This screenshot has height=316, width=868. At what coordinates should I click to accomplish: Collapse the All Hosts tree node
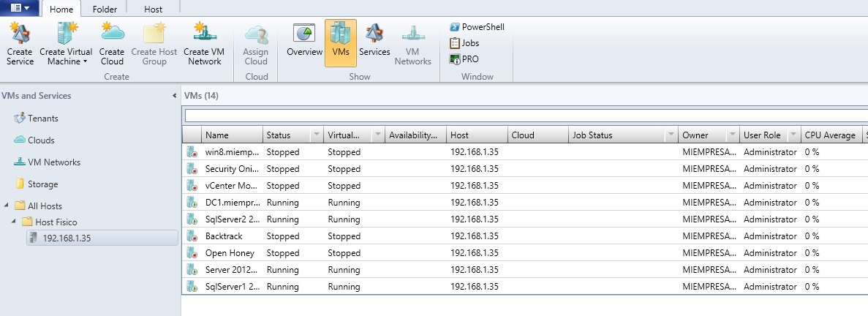7,206
